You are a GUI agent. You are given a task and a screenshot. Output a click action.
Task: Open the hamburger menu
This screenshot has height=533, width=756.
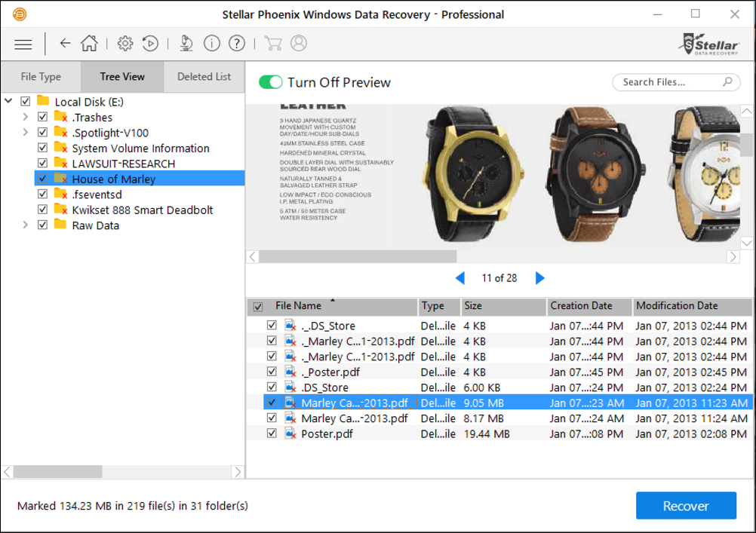coord(23,43)
